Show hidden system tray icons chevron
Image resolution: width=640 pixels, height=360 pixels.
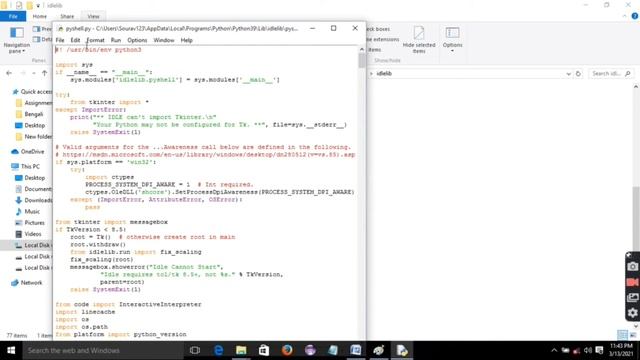tap(554, 350)
